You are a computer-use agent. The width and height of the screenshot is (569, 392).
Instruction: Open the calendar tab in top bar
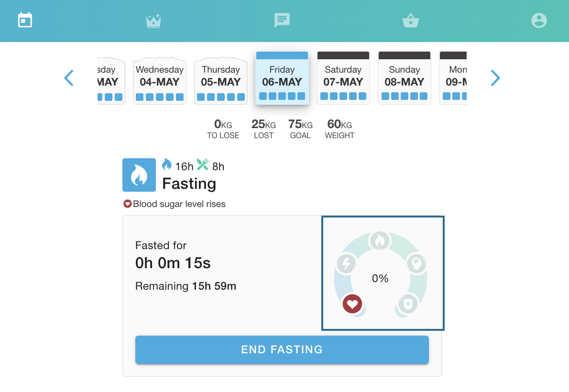[25, 21]
